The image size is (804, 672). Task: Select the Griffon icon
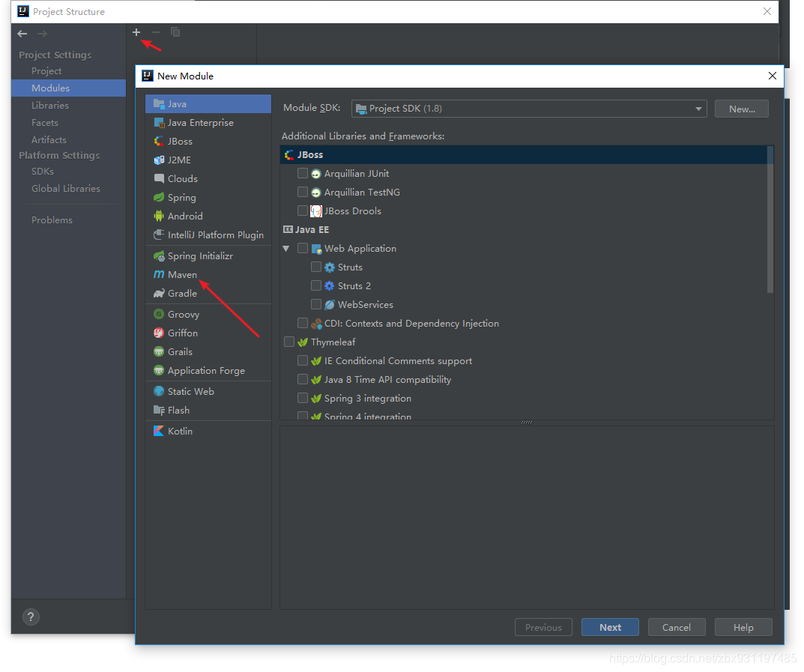(159, 333)
